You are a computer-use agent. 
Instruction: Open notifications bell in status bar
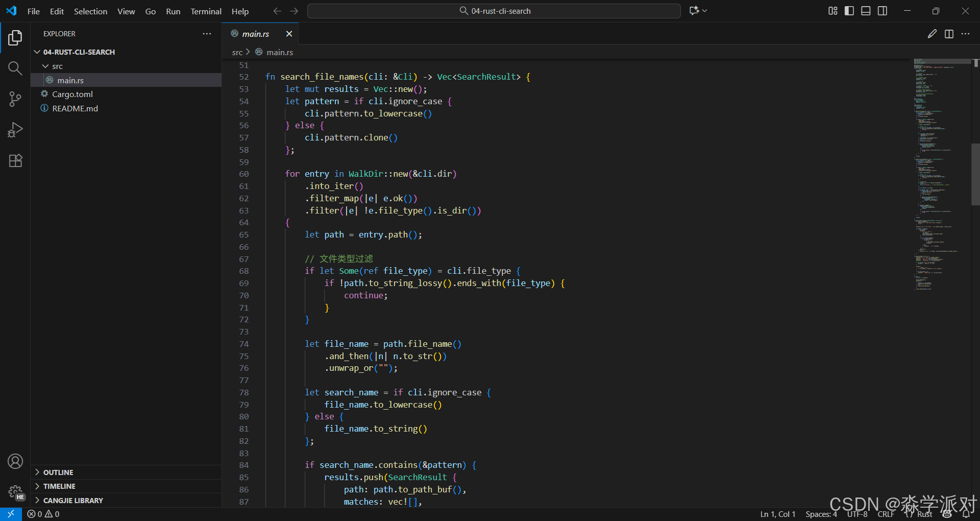pos(966,514)
